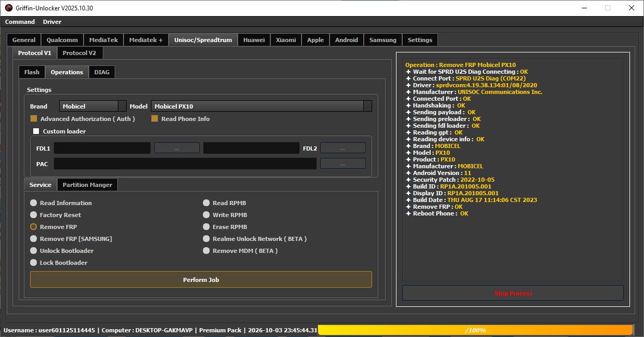Switch to the Partition Manger tab

pyautogui.click(x=87, y=185)
